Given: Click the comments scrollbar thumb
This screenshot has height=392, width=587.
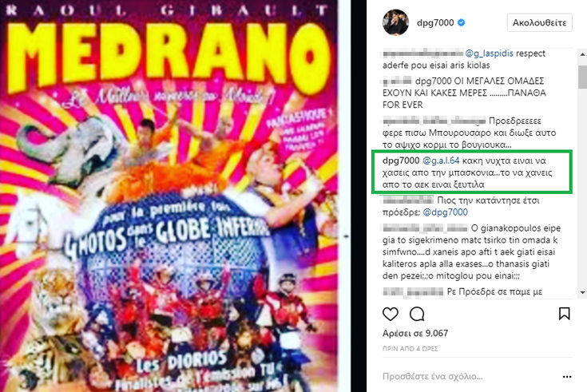Looking at the screenshot, I should click(x=582, y=77).
